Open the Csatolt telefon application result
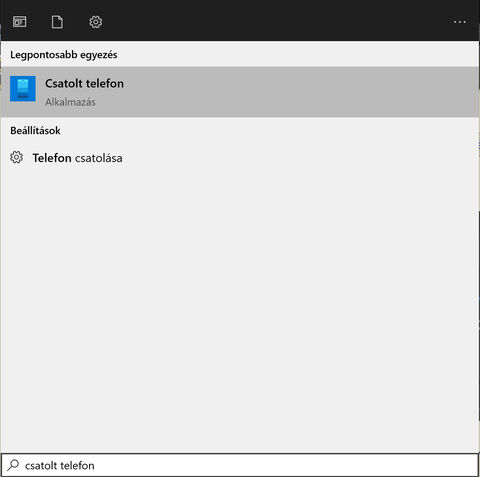This screenshot has height=477, width=480. click(240, 92)
